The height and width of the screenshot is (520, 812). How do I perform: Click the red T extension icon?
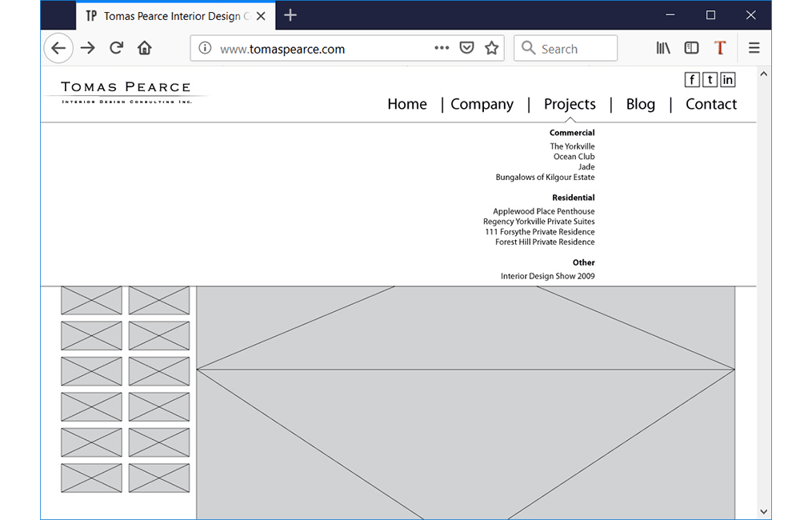click(x=720, y=48)
